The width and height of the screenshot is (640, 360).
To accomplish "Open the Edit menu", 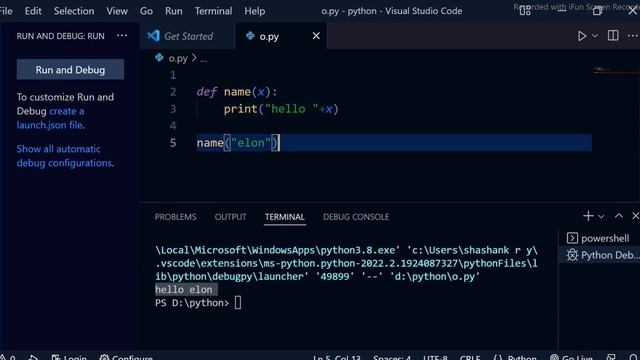I will [x=33, y=11].
